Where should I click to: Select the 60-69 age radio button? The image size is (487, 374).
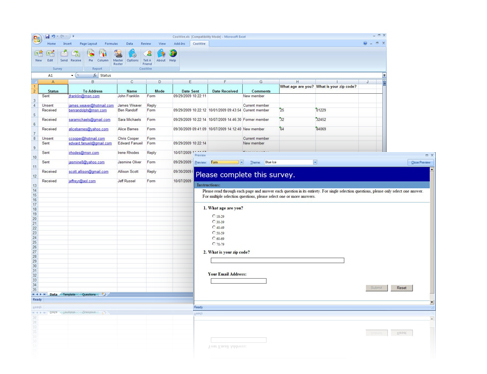point(214,238)
